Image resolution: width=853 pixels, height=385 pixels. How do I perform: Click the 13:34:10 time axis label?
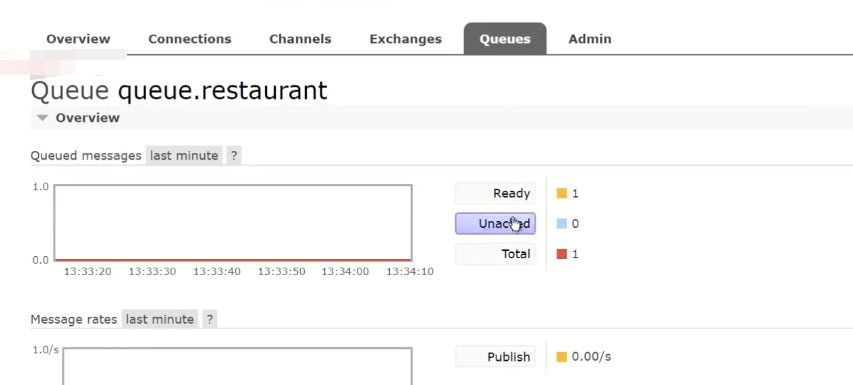410,271
